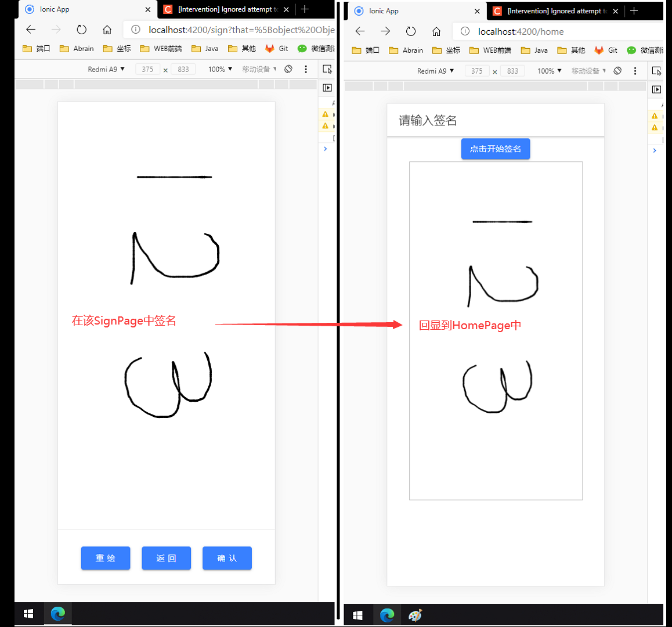Click signature image preview on home page
672x627 pixels.
tap(496, 331)
